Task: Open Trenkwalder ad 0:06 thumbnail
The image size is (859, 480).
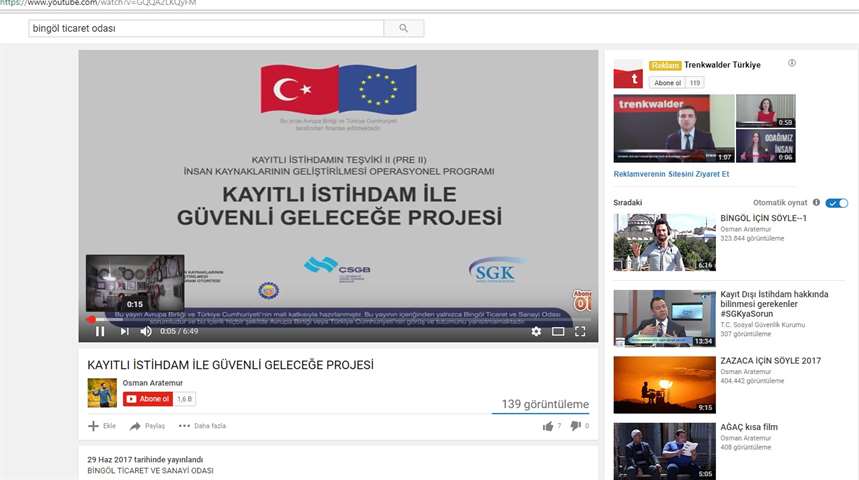Action: coord(765,146)
